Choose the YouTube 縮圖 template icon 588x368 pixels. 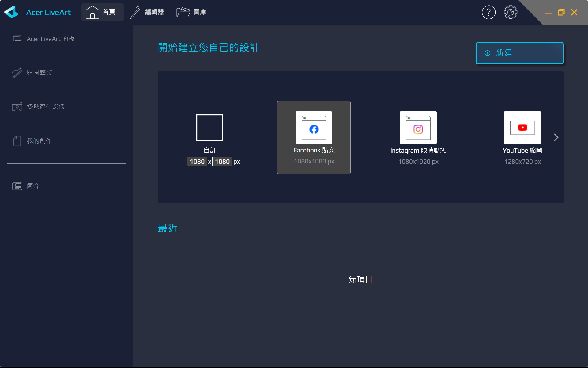pyautogui.click(x=522, y=128)
